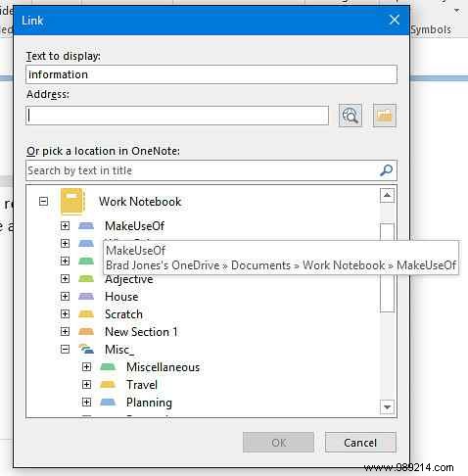This screenshot has width=468, height=476.
Task: Click the search magnifier in location search
Action: pos(386,170)
